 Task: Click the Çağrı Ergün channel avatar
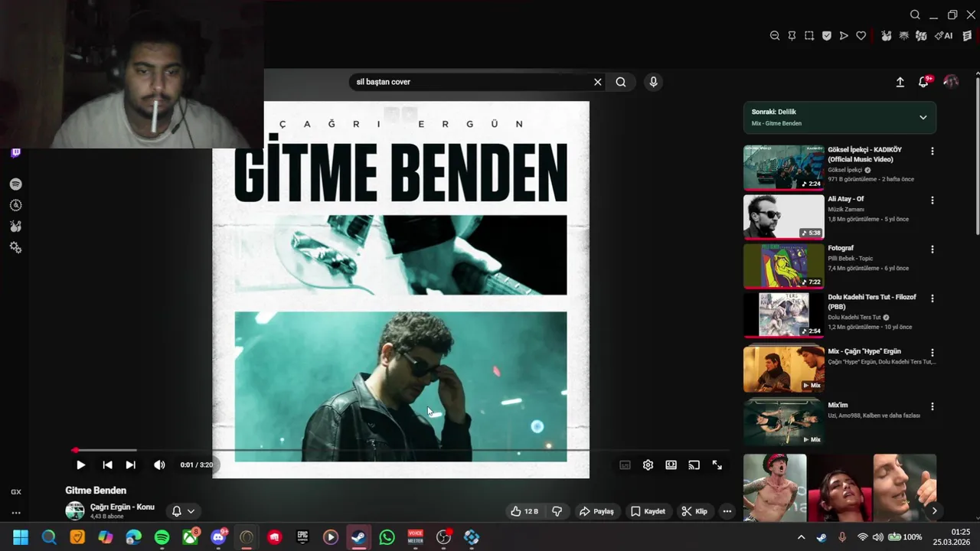75,510
